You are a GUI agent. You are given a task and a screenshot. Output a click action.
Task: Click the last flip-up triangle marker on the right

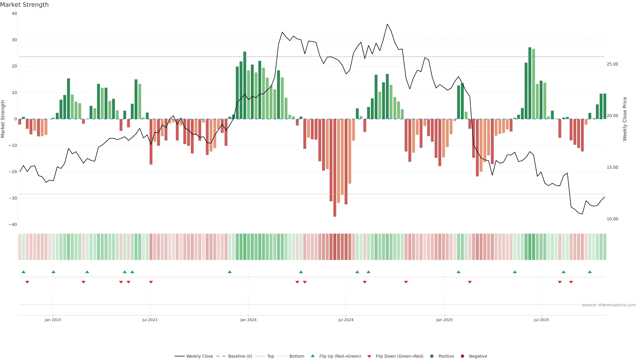coord(590,272)
